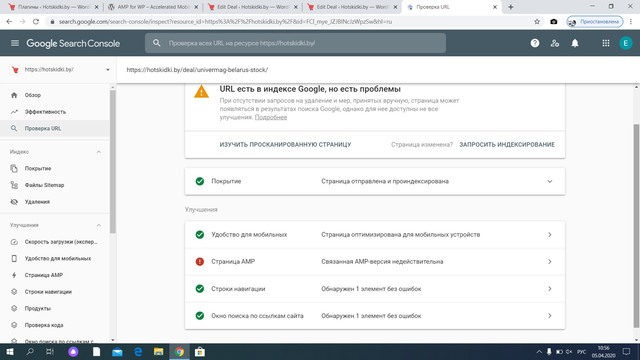Click the Обзор home icon in sidebar
Screen dimensions: 640x360
(14, 95)
